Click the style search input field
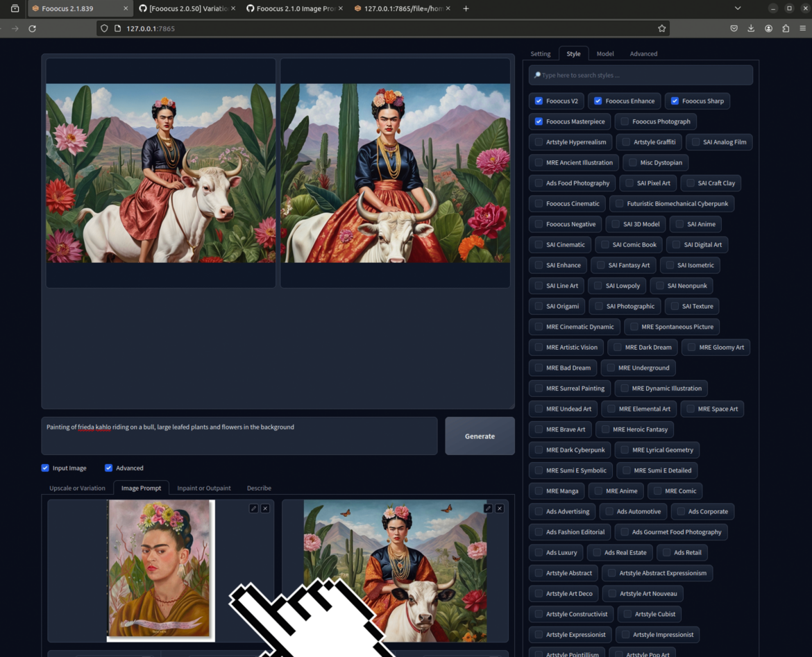The image size is (812, 657). click(641, 75)
